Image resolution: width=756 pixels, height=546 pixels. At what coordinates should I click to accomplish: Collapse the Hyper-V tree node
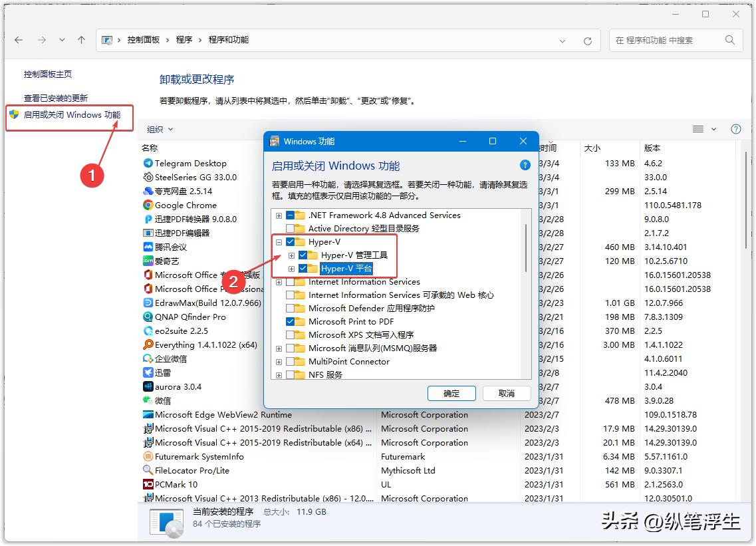pos(278,241)
